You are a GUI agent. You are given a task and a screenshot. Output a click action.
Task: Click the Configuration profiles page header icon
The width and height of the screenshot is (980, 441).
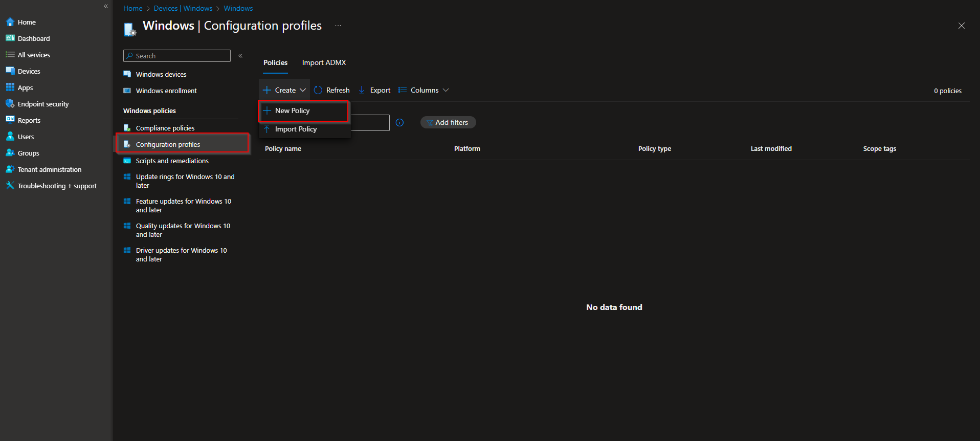point(130,29)
